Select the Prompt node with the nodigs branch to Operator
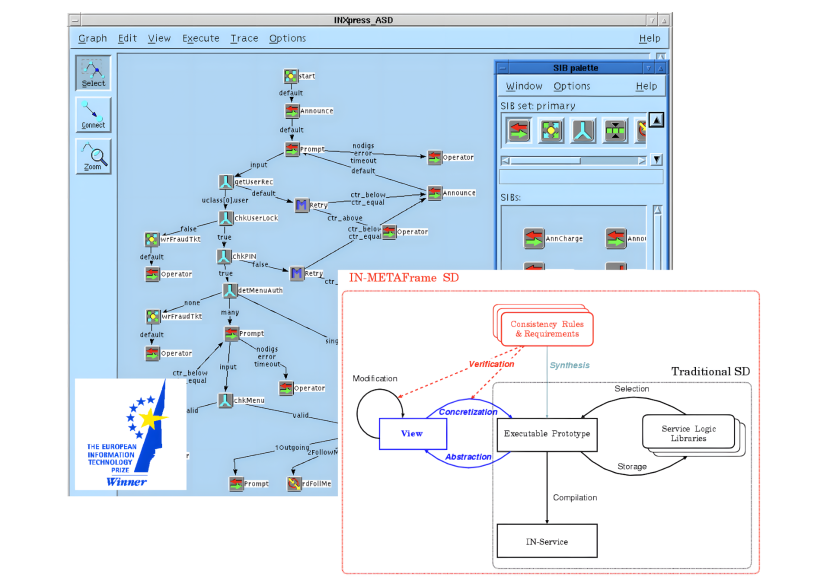The height and width of the screenshot is (587, 830). tap(292, 149)
